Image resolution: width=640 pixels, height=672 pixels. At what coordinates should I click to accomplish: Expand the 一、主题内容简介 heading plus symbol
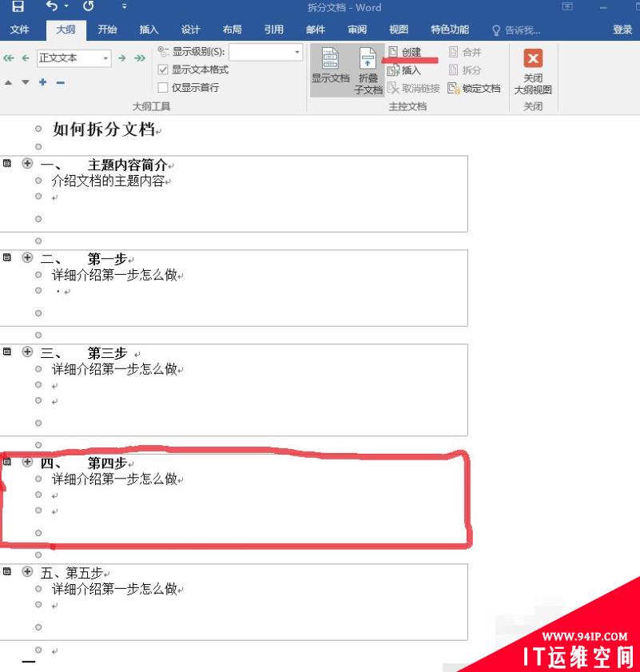(x=27, y=163)
